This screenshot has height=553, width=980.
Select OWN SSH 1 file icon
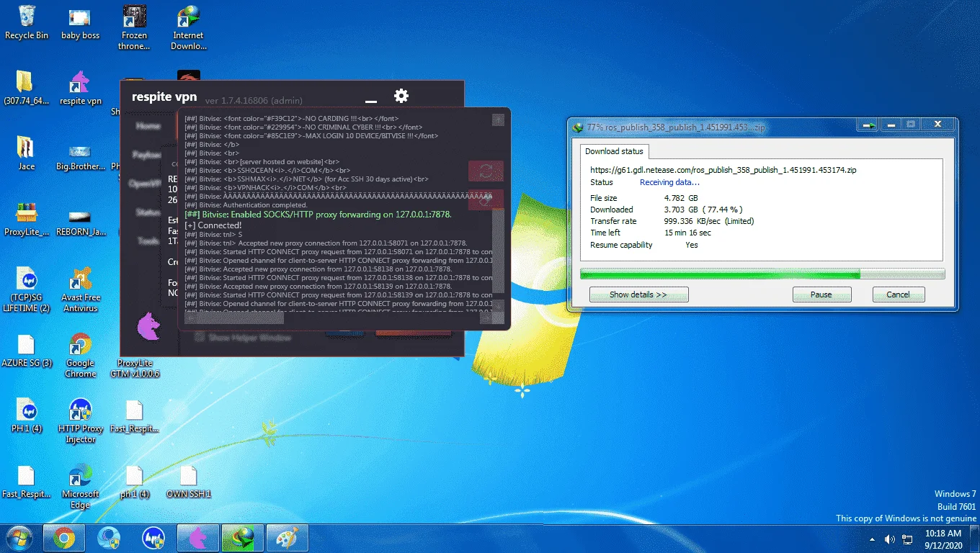pos(188,482)
